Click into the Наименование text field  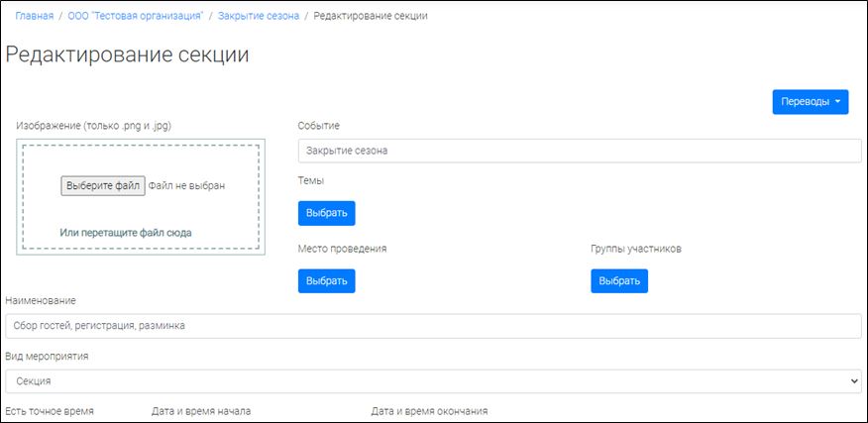(x=433, y=326)
